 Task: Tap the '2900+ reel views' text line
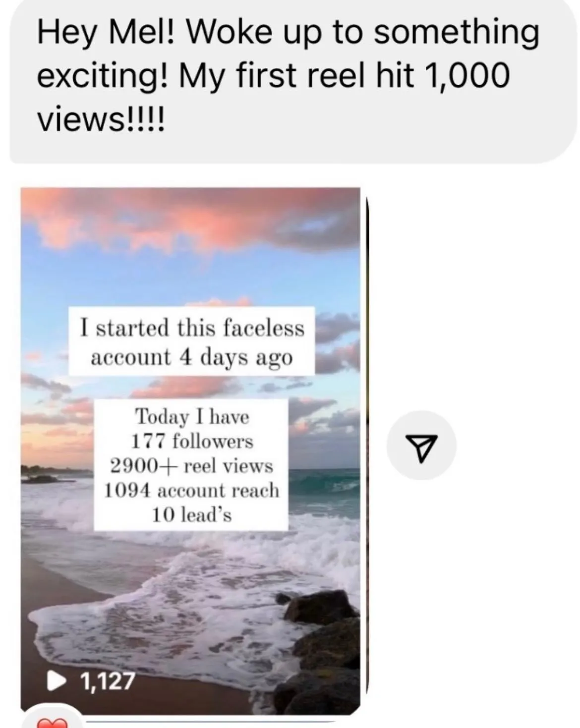click(191, 466)
